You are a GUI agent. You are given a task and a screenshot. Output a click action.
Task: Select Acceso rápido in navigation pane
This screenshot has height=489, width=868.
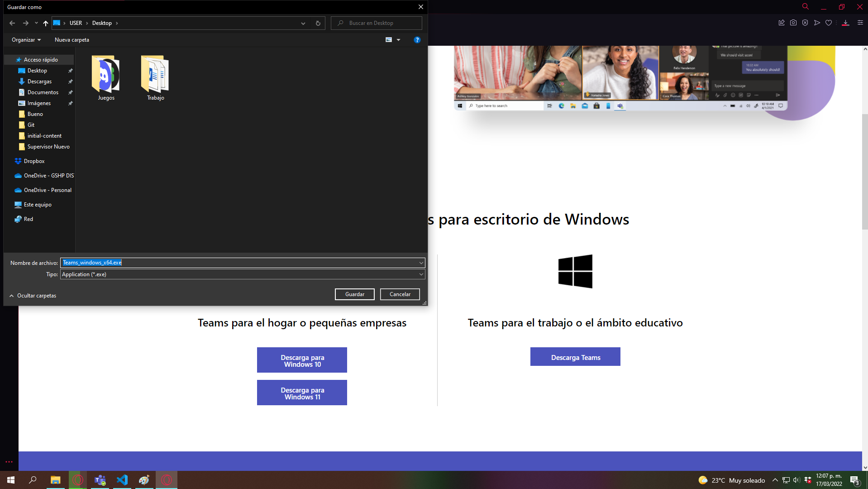point(38,60)
